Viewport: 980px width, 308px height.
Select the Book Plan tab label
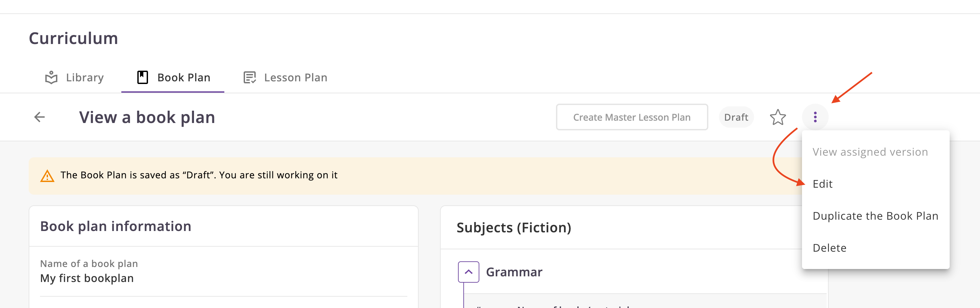point(184,78)
